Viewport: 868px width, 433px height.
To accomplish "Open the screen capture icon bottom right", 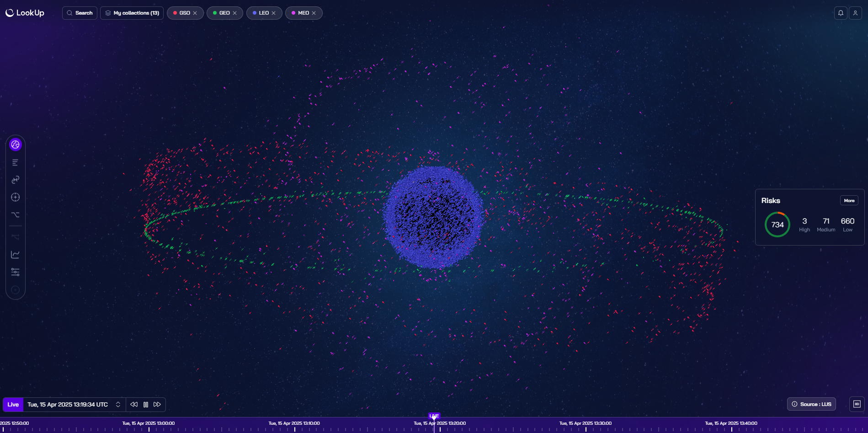I will 857,404.
